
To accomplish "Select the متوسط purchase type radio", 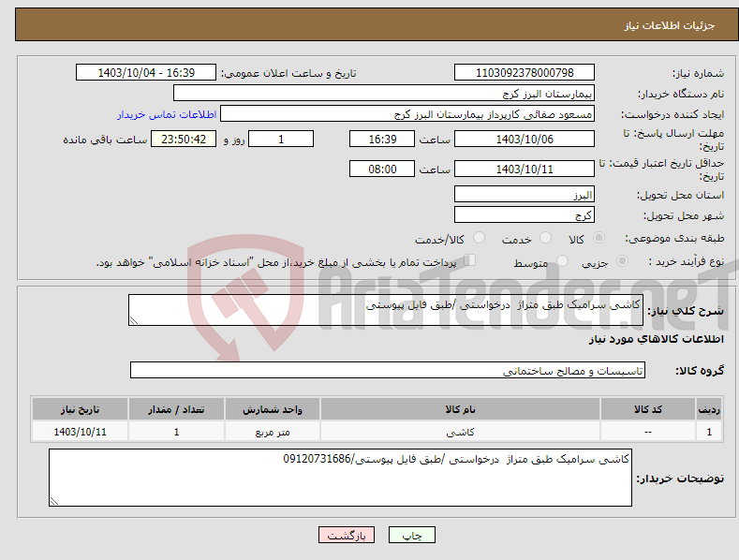I will 562,260.
